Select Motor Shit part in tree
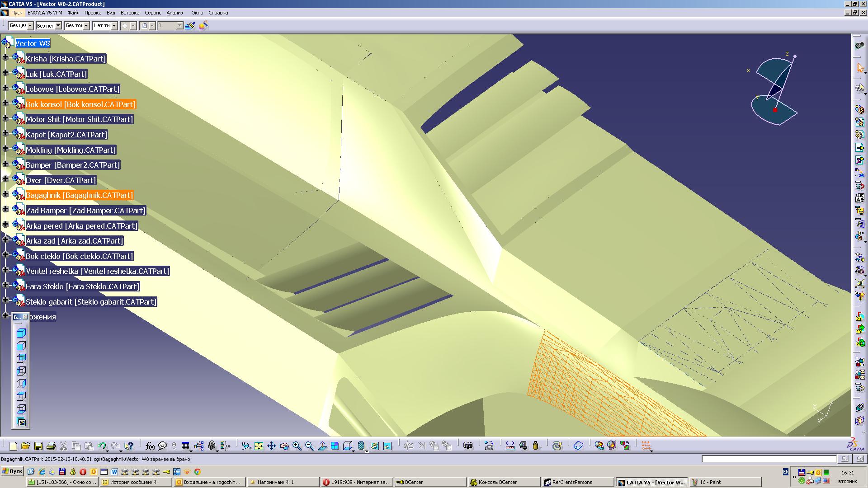Image resolution: width=868 pixels, height=488 pixels. point(79,119)
